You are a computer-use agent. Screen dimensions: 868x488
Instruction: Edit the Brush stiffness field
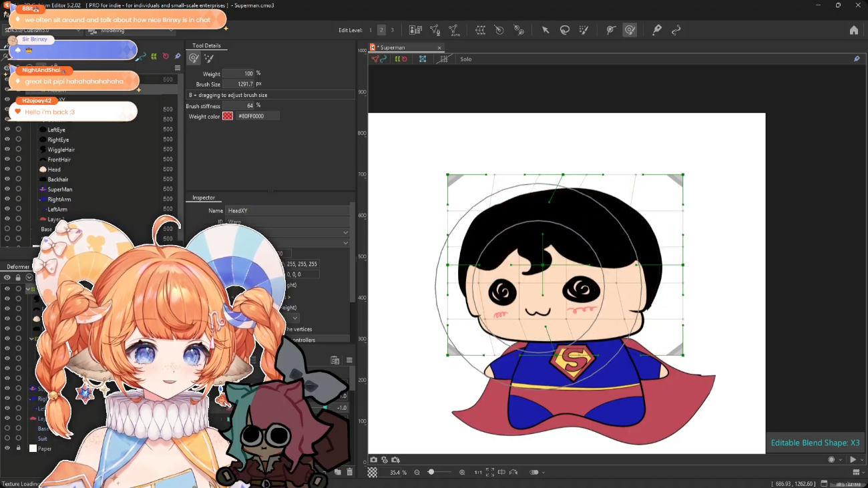coord(238,105)
